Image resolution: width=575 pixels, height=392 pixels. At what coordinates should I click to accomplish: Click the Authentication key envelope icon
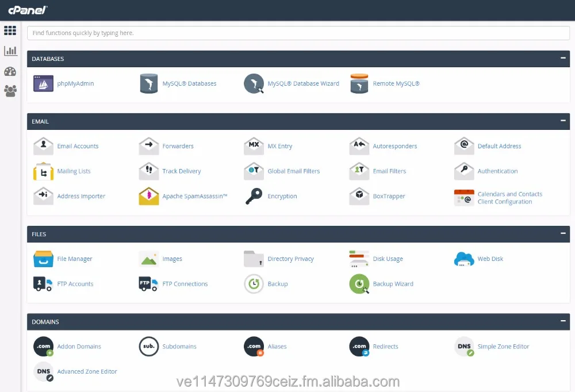(x=464, y=171)
